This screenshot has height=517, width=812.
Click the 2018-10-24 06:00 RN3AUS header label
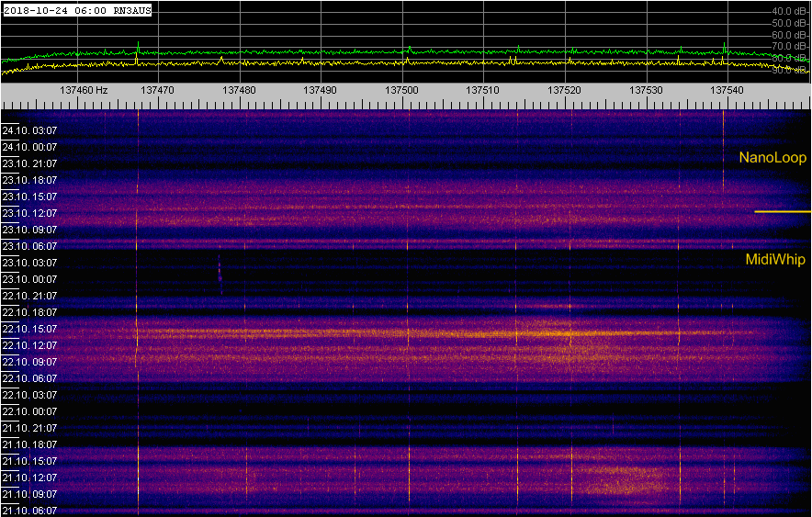pyautogui.click(x=76, y=9)
